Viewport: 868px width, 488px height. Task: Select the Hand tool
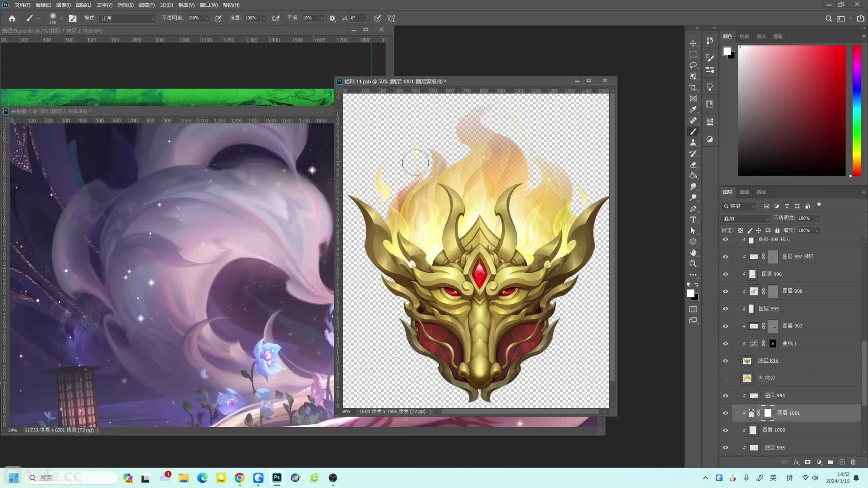coord(693,253)
